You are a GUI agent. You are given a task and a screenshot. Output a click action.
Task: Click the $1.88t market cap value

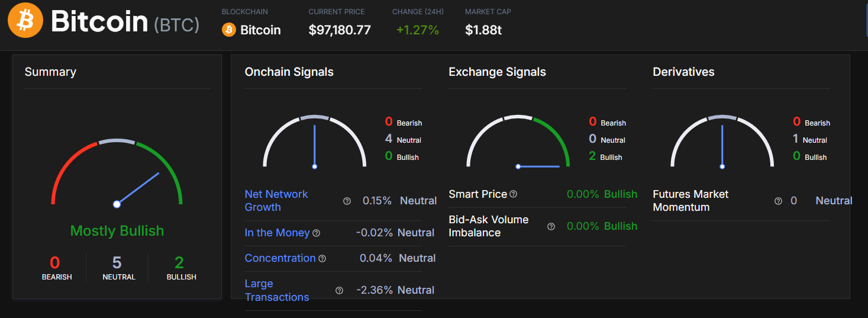(x=483, y=30)
